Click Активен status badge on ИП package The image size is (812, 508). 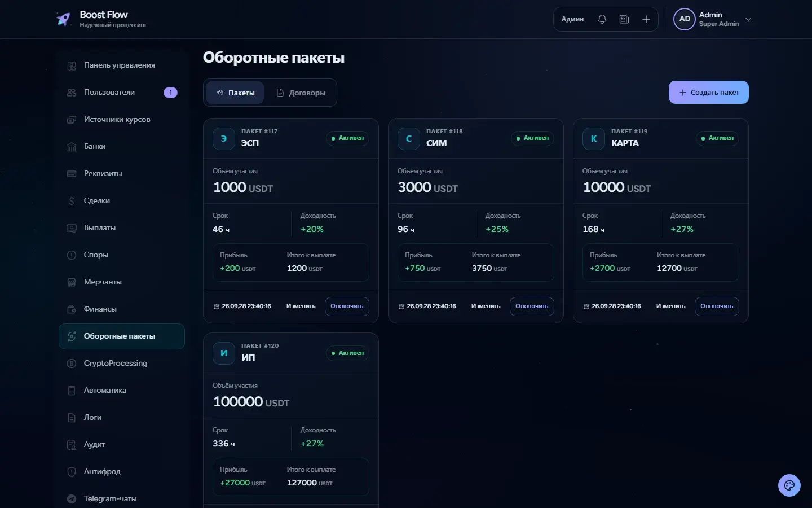[347, 353]
